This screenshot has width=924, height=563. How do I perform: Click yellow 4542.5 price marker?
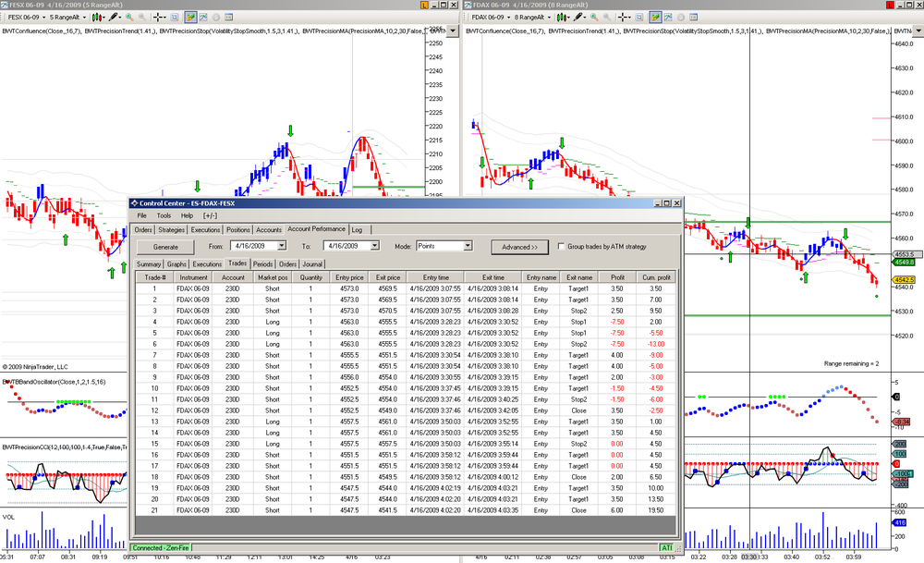pos(904,280)
